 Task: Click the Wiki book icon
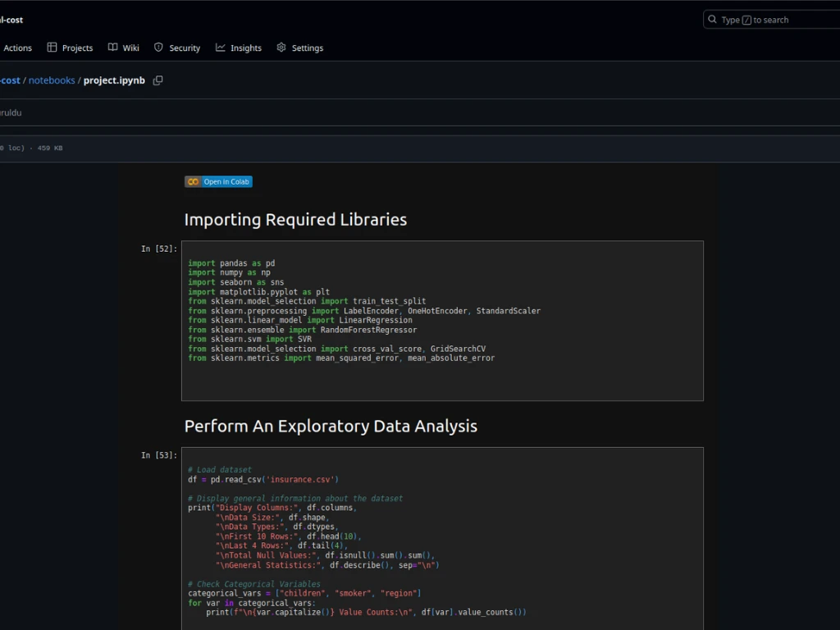tap(113, 48)
